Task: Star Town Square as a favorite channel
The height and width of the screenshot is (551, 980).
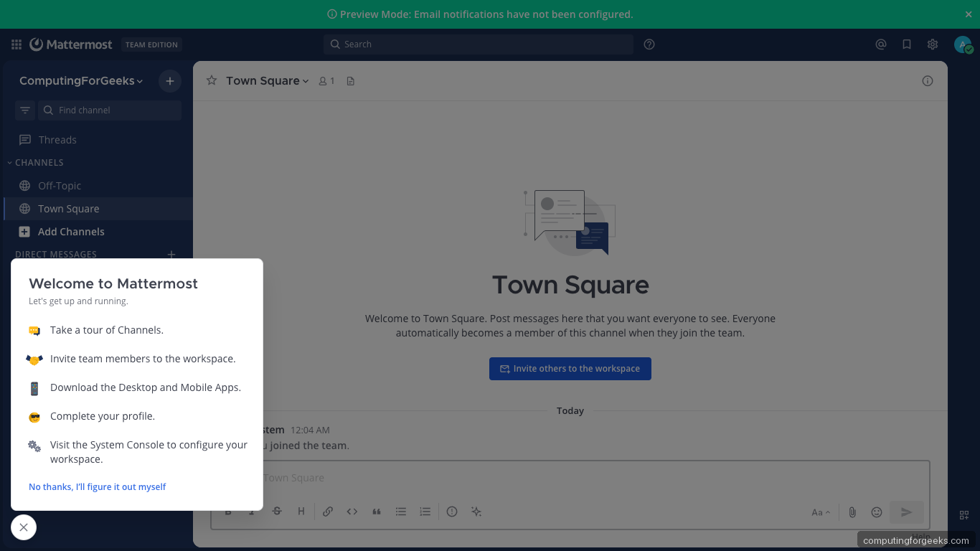Action: click(211, 80)
